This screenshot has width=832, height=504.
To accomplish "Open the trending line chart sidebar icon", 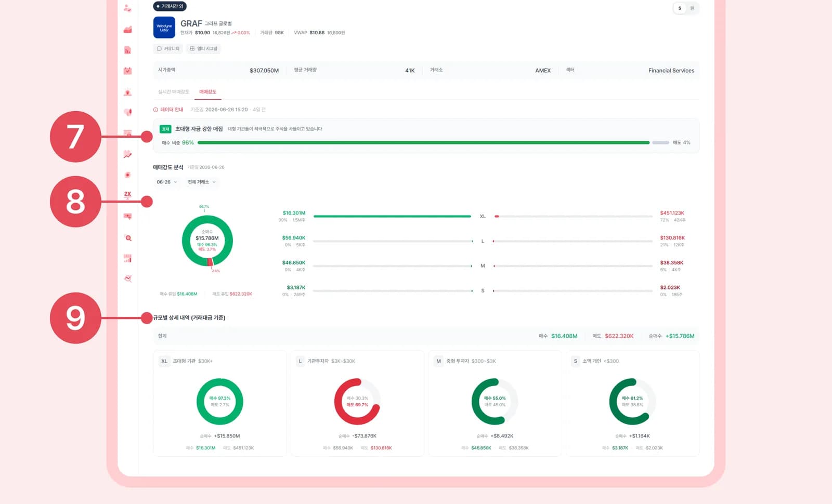I will 127,154.
